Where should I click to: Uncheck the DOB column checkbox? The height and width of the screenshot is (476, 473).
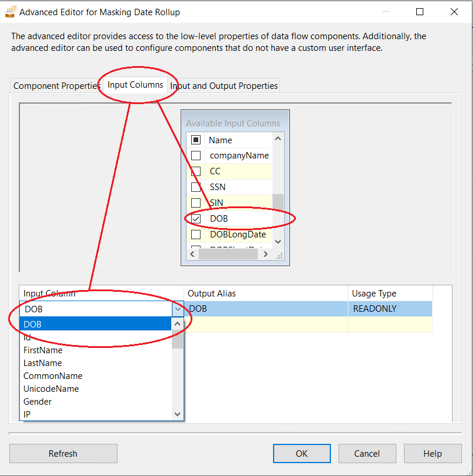196,219
